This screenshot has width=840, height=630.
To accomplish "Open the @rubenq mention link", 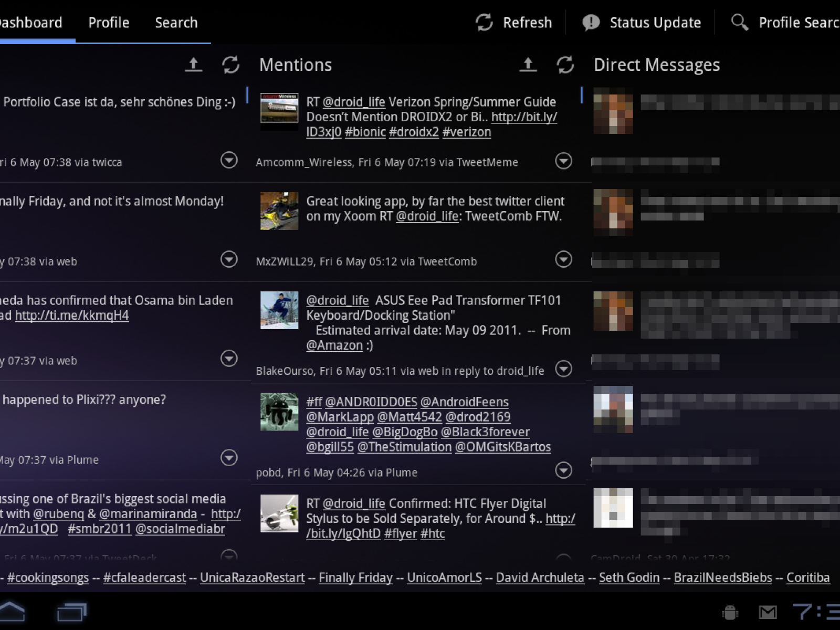I will coord(58,514).
